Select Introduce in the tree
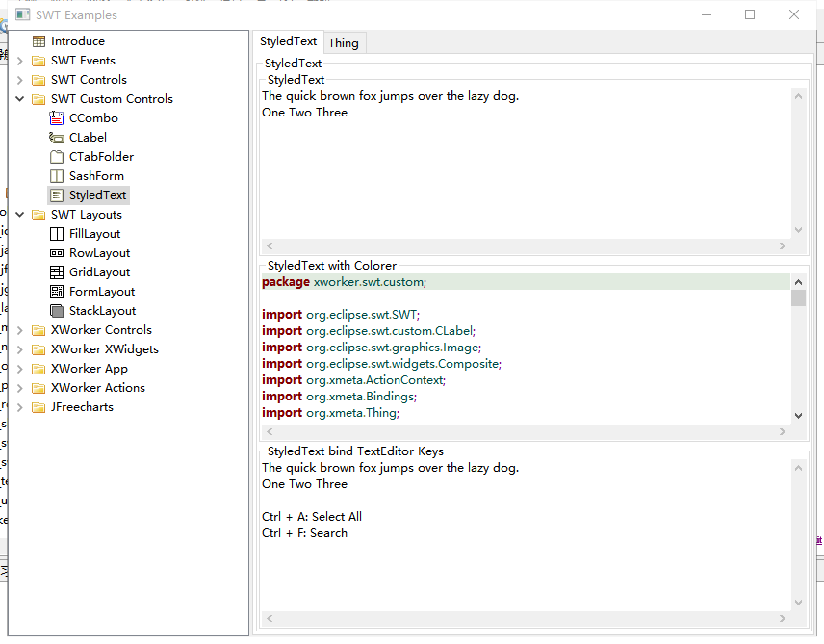Screen dimensions: 824x644 pos(78,41)
